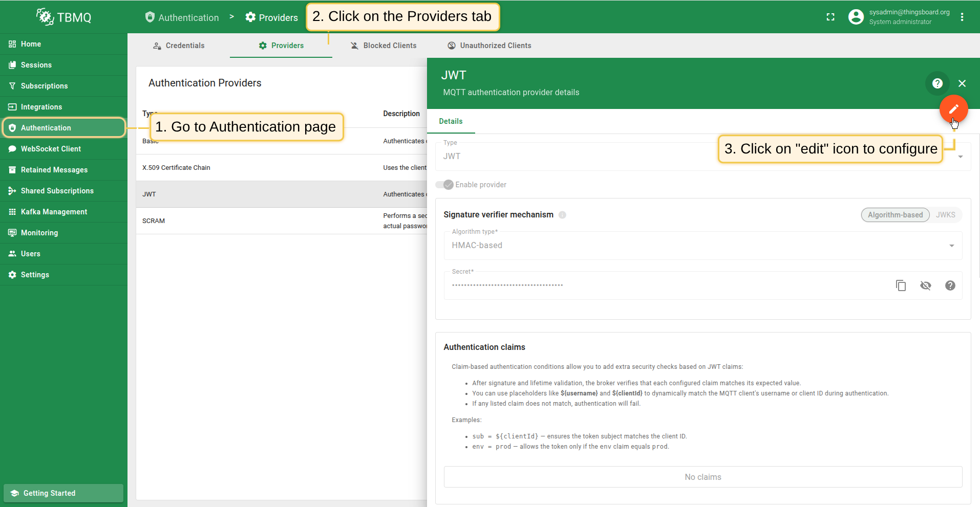Viewport: 980px width, 507px height.
Task: Open help icon in JWT panel header
Action: [937, 83]
